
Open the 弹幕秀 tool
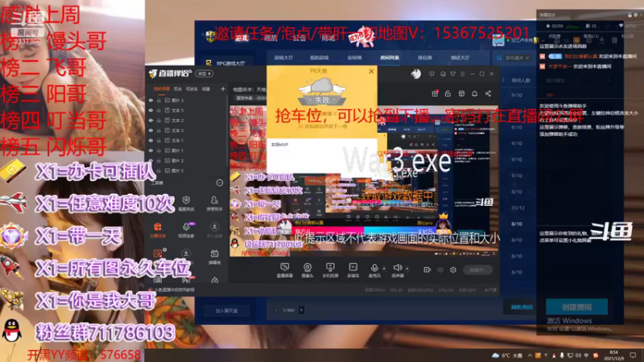point(214,257)
